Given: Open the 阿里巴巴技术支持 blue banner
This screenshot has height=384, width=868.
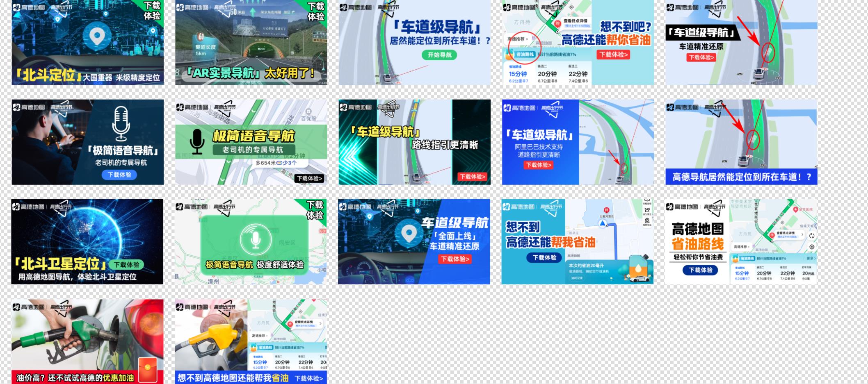Looking at the screenshot, I should [578, 142].
